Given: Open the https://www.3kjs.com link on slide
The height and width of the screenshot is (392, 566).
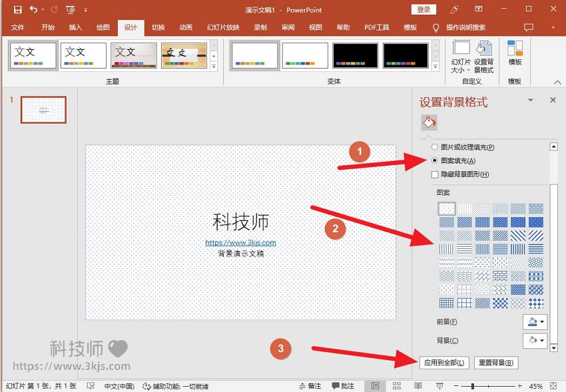Looking at the screenshot, I should coord(241,243).
